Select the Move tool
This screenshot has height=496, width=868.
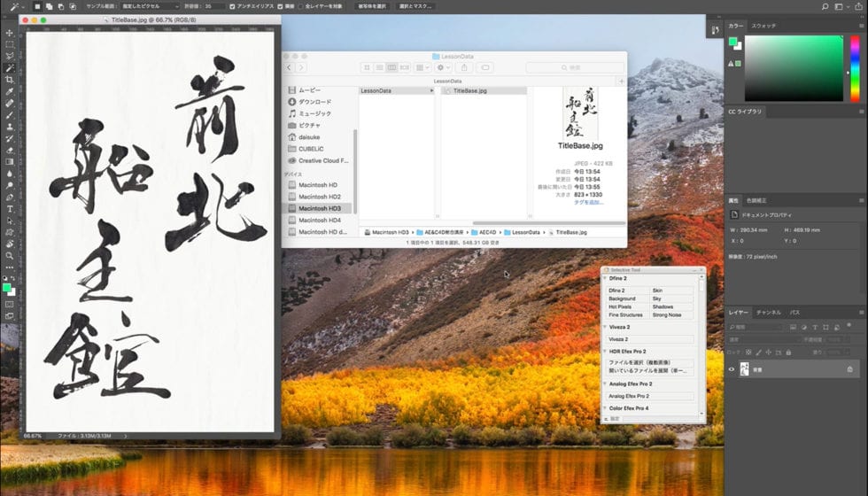click(x=10, y=33)
